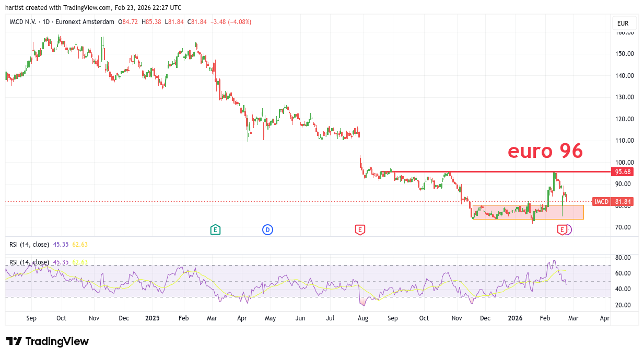The image size is (644, 357).
Task: Click the green earnings marker near March 2025
Action: [215, 229]
